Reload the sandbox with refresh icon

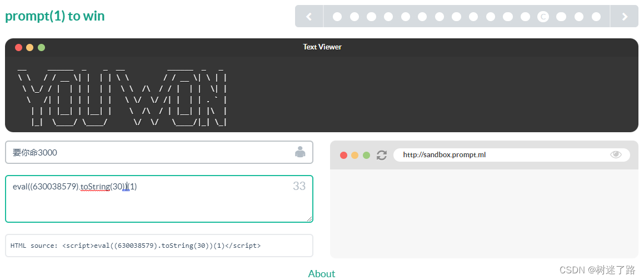click(382, 155)
